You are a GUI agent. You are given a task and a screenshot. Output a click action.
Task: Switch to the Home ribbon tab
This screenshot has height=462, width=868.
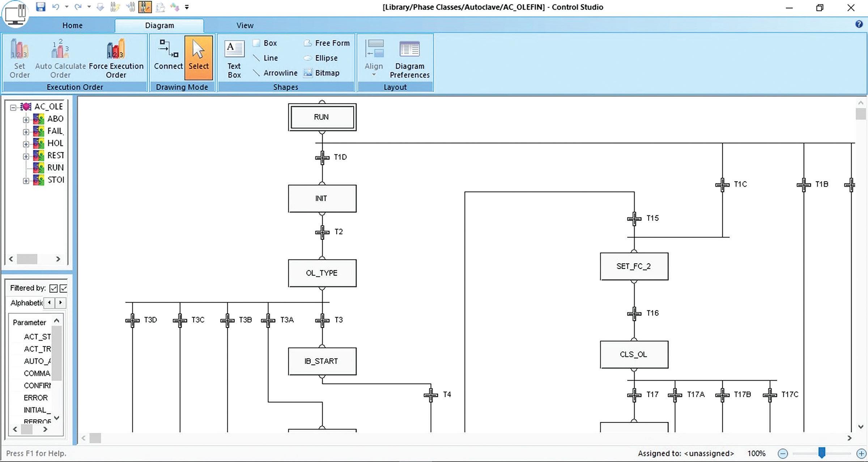coord(72,25)
